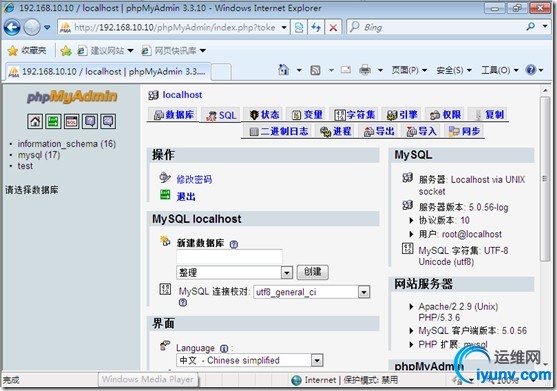Open the address bar history dropdown arrow
The image size is (557, 391).
tap(284, 28)
